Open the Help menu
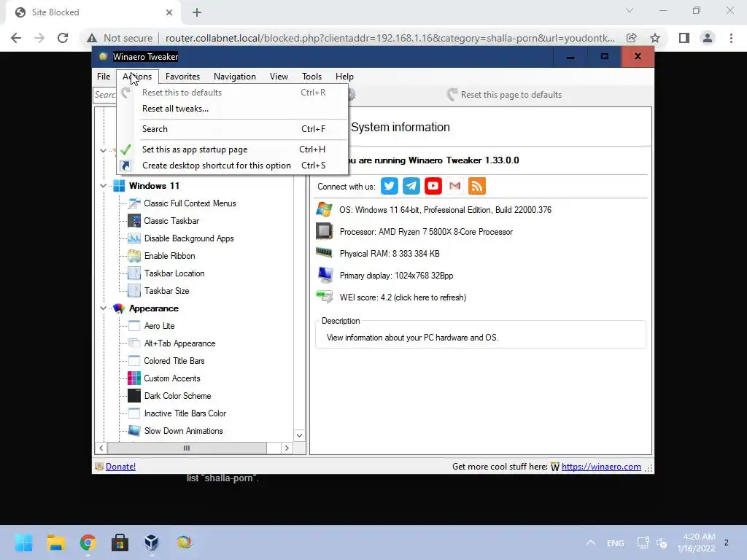 (x=344, y=76)
